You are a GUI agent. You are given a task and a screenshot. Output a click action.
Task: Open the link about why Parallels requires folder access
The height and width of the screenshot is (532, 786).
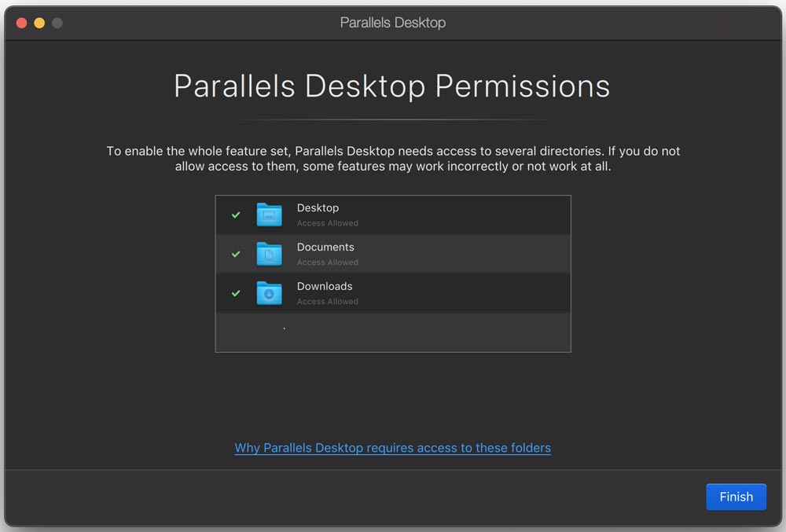(392, 447)
